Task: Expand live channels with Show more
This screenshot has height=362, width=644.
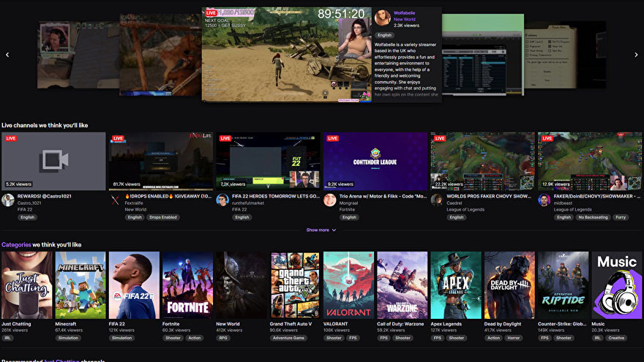Action: click(x=321, y=230)
